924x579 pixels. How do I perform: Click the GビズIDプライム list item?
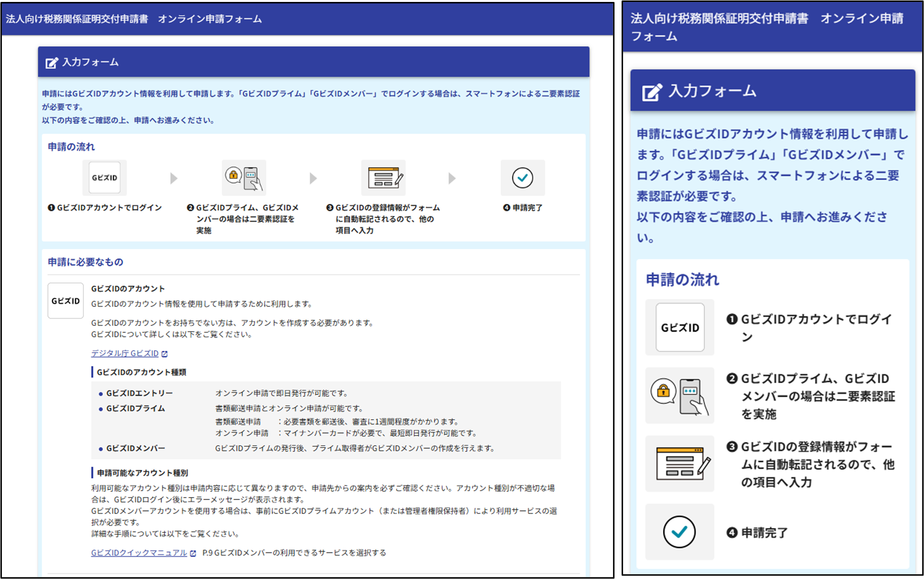135,409
